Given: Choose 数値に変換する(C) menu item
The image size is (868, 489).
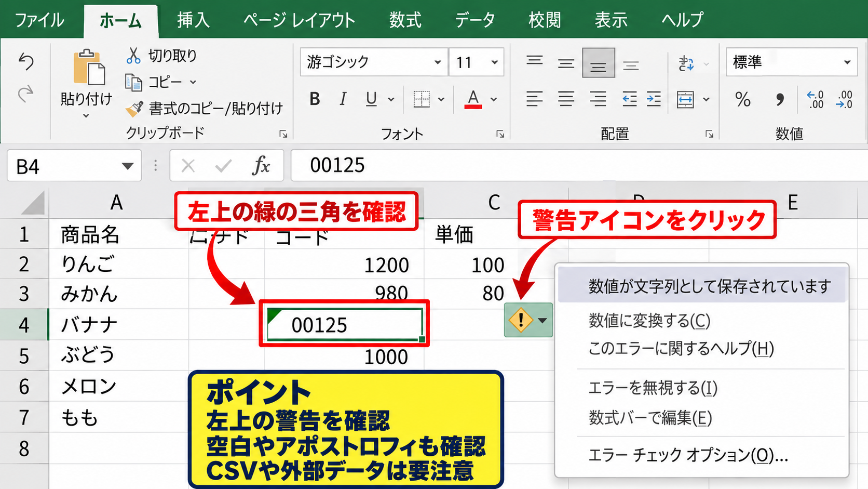Looking at the screenshot, I should coord(649,320).
